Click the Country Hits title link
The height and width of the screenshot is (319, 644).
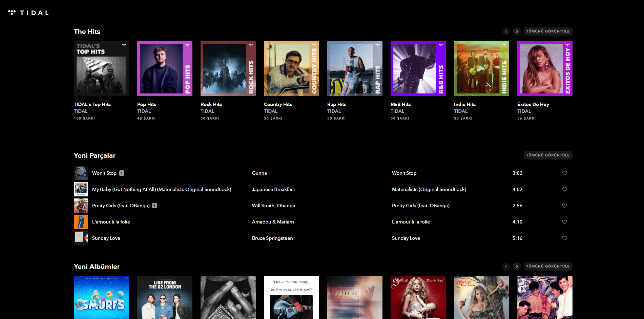tap(278, 104)
